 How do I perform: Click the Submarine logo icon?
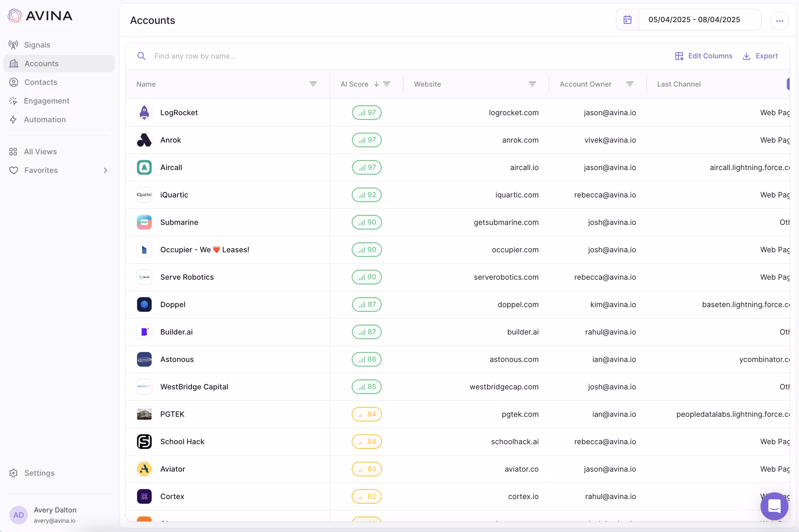tap(144, 222)
